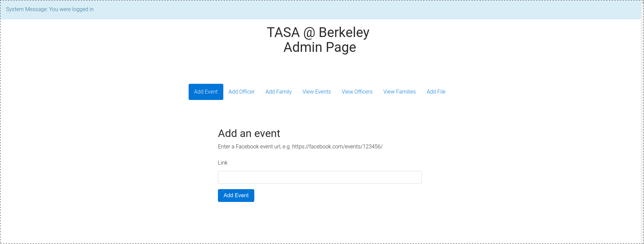Go to the View Events tab
The height and width of the screenshot is (244, 644).
pyautogui.click(x=316, y=92)
